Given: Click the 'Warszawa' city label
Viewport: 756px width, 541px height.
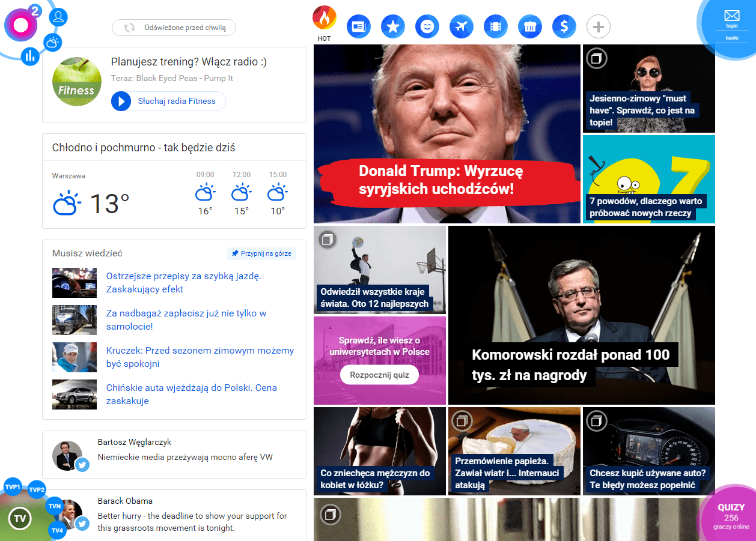Looking at the screenshot, I should [69, 176].
